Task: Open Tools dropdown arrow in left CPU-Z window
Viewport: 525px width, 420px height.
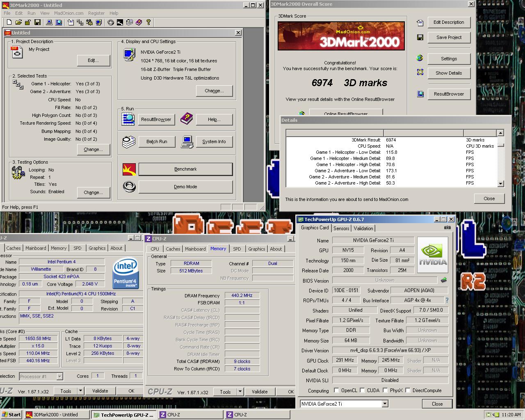Action: 80,391
